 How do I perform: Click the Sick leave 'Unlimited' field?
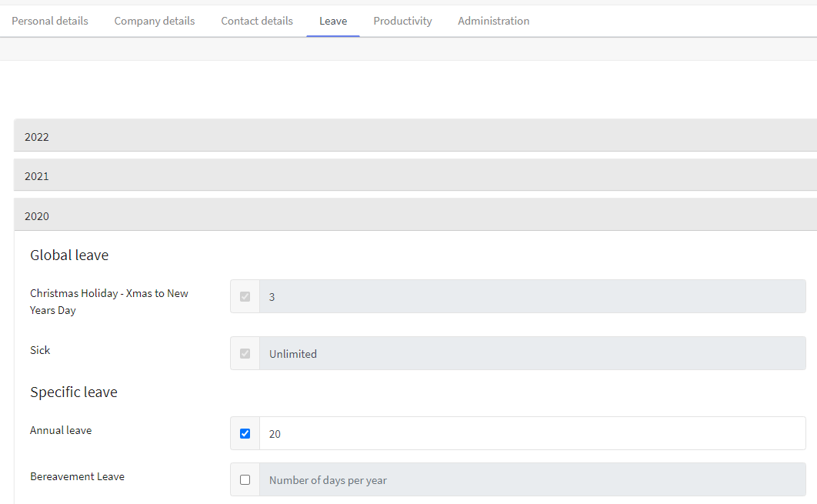tap(532, 354)
